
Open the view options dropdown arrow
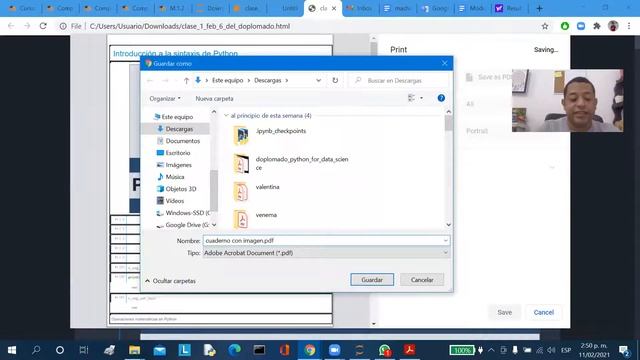(x=421, y=98)
